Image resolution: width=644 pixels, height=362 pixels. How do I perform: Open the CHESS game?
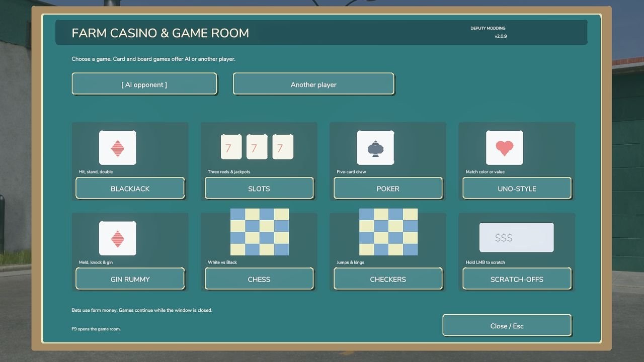[259, 279]
